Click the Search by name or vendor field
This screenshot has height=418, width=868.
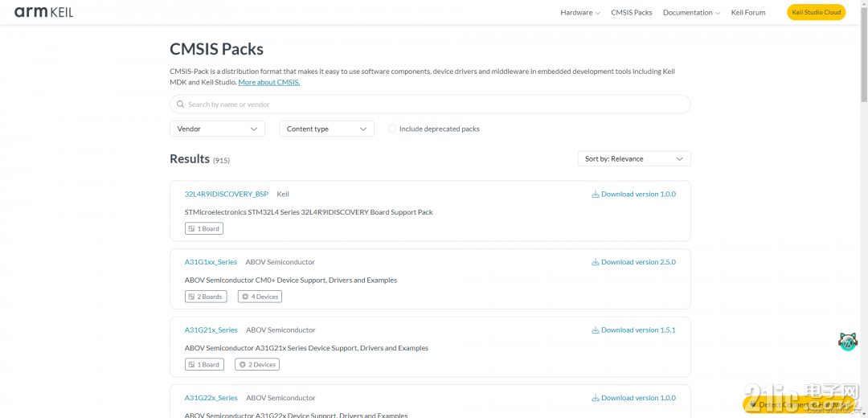(430, 104)
